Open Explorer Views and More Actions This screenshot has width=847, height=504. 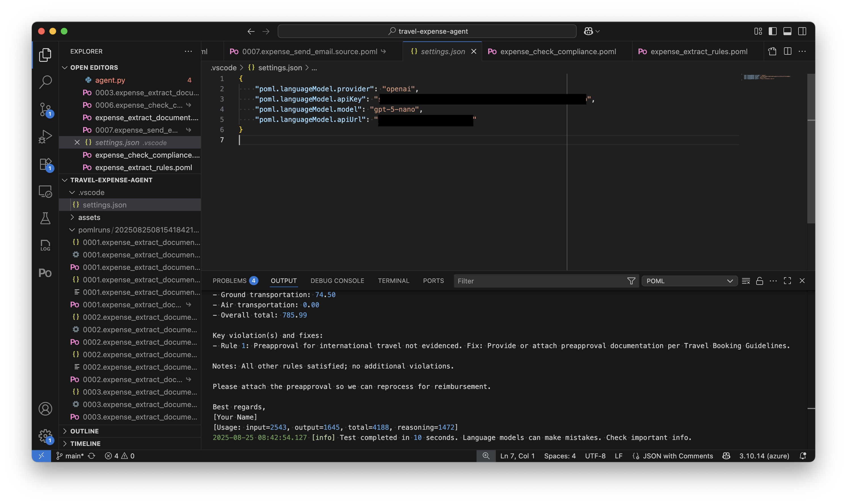[188, 51]
